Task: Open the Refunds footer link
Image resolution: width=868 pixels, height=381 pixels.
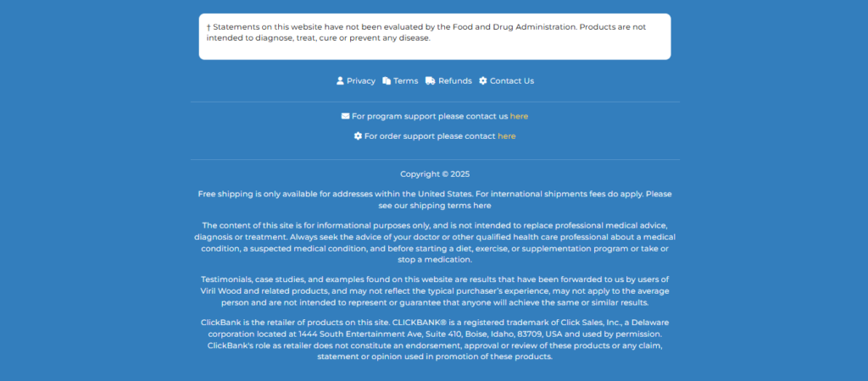Action: [x=455, y=80]
